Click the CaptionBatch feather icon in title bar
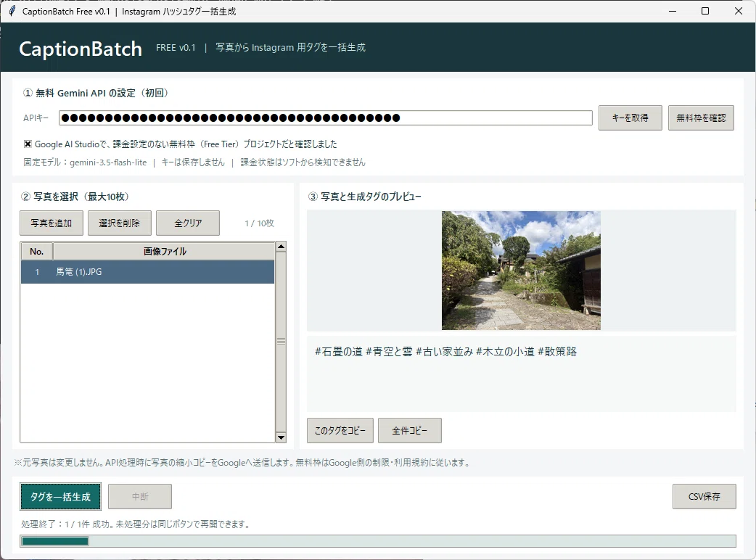 tap(12, 11)
